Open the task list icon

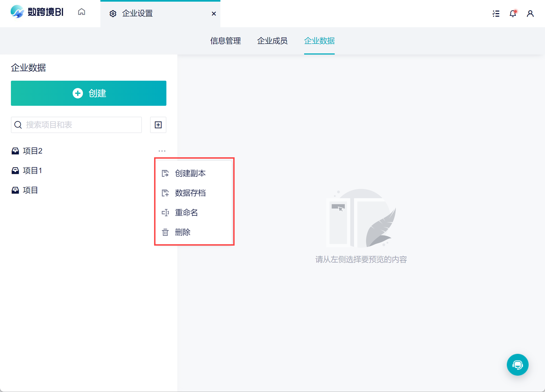coord(496,13)
